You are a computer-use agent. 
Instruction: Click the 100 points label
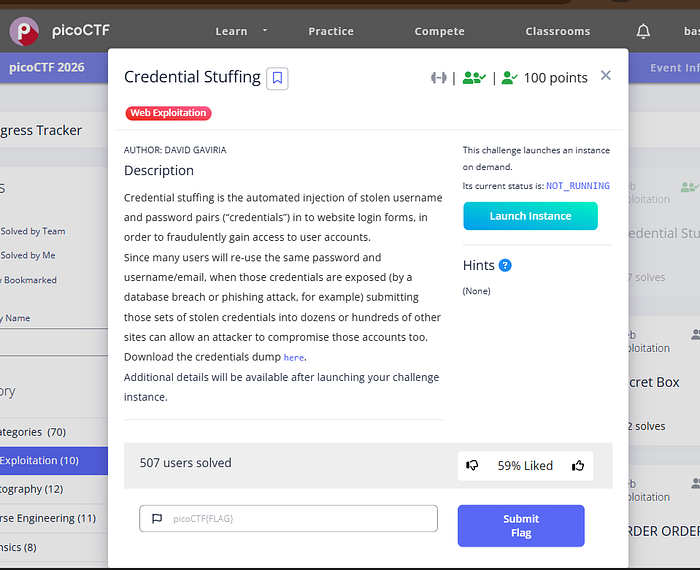point(555,78)
